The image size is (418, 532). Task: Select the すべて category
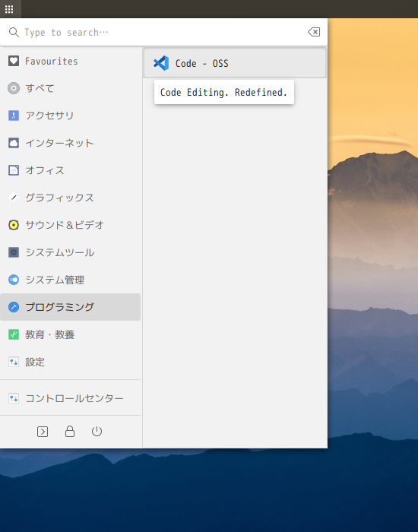[70, 88]
